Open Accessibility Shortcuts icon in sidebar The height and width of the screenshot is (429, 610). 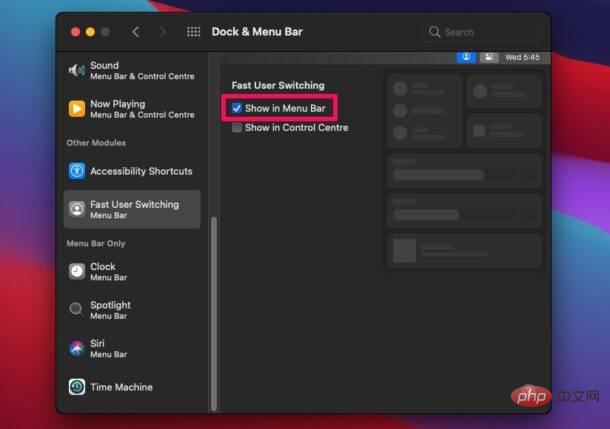point(77,171)
